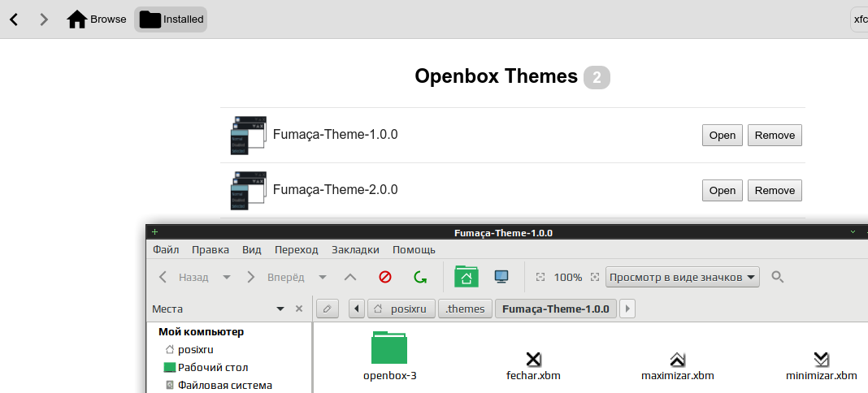Click Fumaça-Theme-2.0.0 preview thumbnail
The image size is (868, 393).
pos(248,190)
